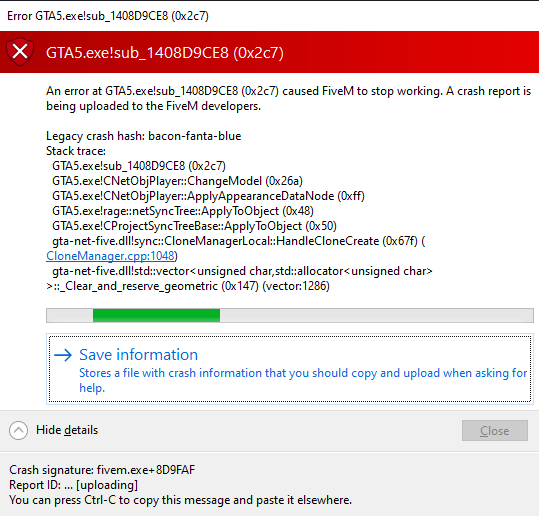The image size is (539, 516).
Task: Click the Ctrl-C copy hint message
Action: point(180,500)
